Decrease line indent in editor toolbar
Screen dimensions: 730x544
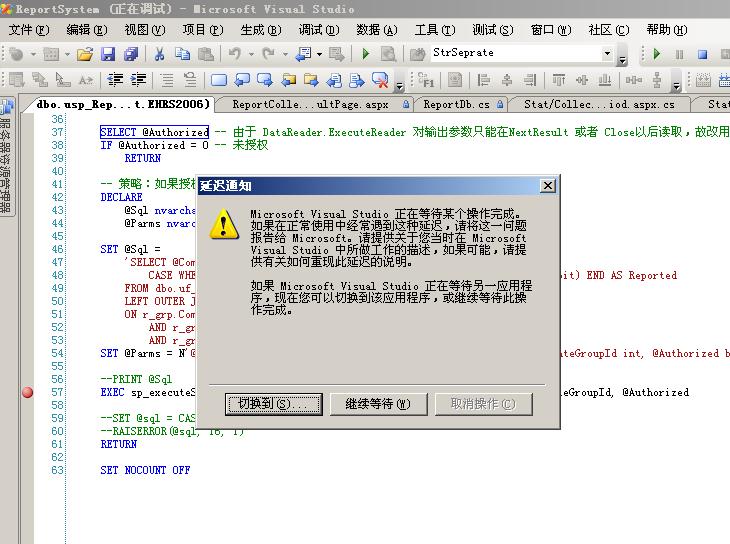[115, 80]
